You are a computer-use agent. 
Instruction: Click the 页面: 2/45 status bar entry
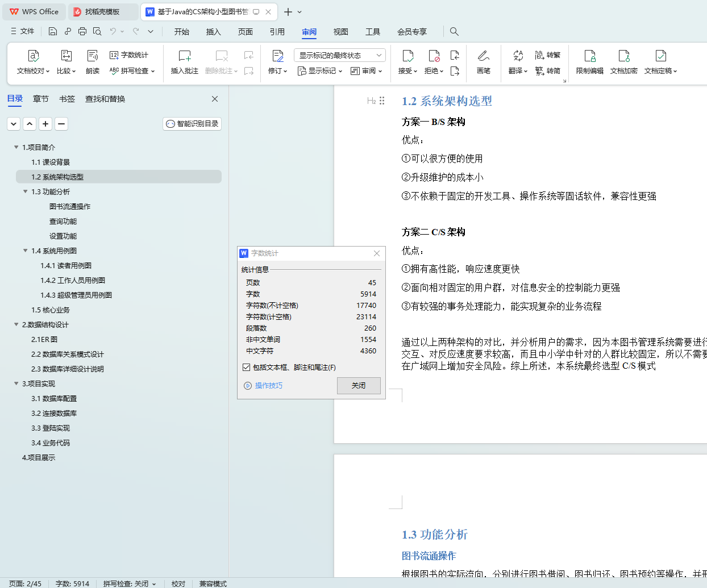(25, 583)
